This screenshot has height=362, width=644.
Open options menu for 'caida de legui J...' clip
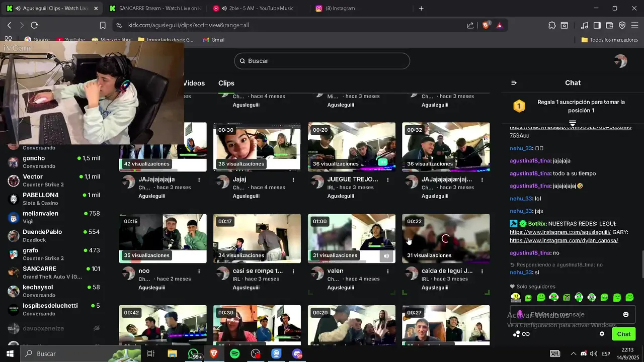pos(482,271)
